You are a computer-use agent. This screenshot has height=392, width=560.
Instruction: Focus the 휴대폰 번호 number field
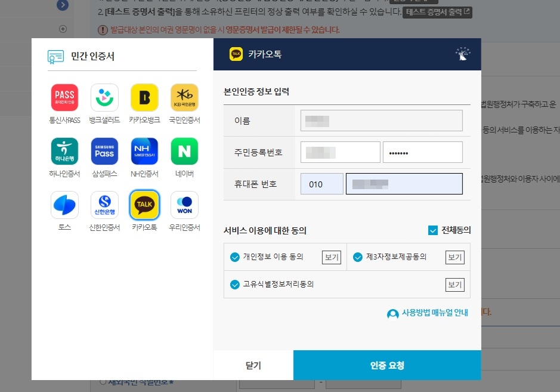coord(404,184)
